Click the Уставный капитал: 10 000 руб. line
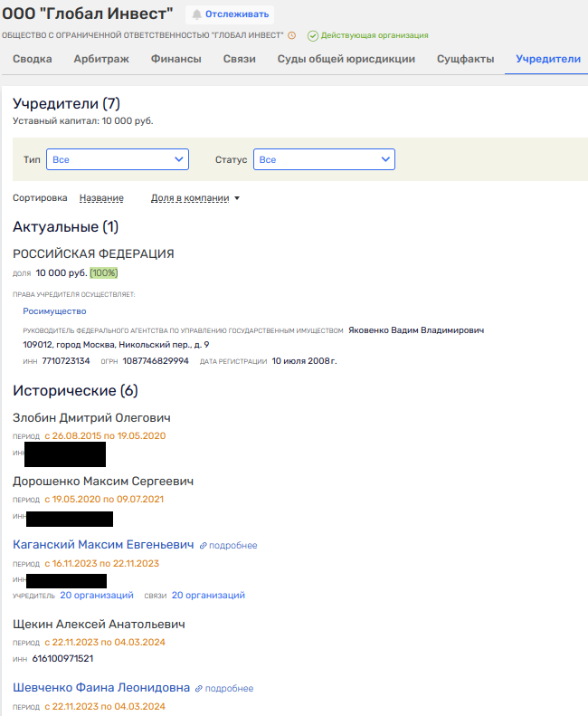Screen dimensions: 588x716 point(83,121)
